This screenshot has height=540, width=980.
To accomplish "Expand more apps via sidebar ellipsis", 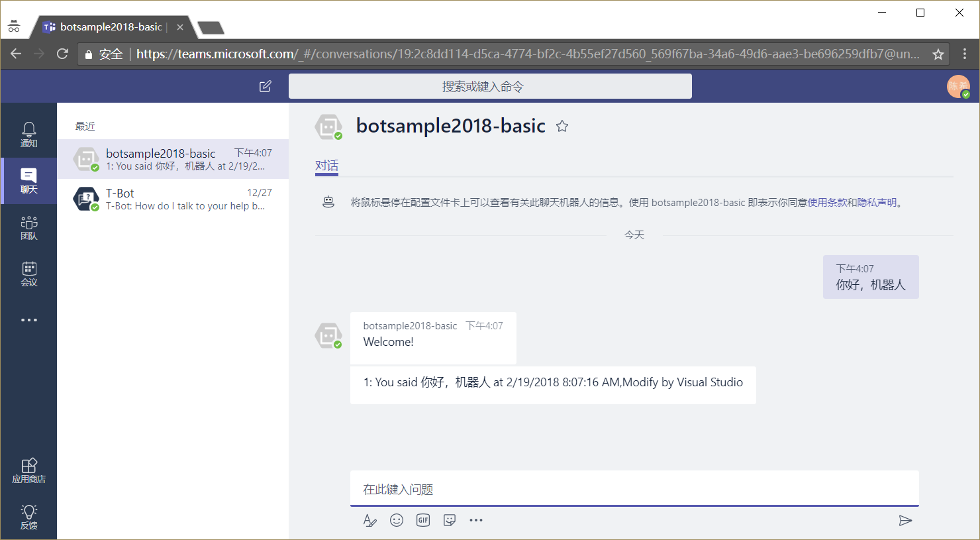I will 28,320.
